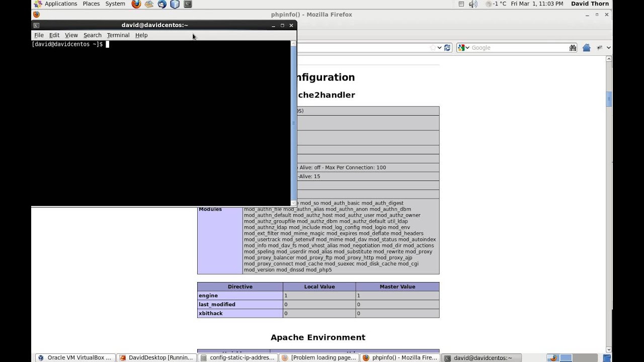Switch to DavidDesktop [Running] taskbar item
The image size is (644, 362).
[x=157, y=357]
